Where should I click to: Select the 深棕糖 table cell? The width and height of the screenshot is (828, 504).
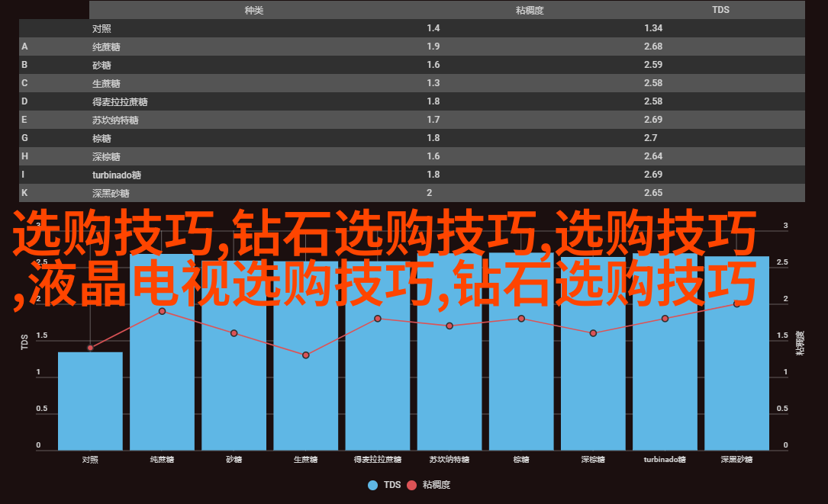coord(106,157)
